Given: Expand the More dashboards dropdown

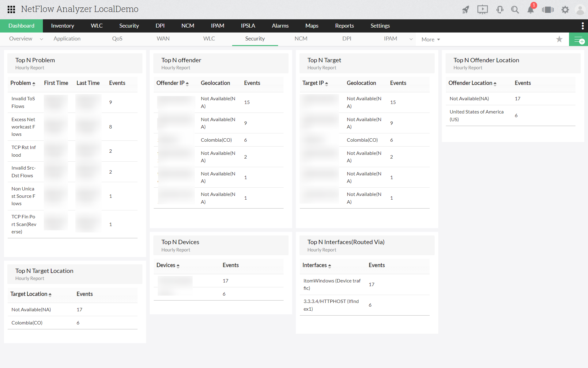Looking at the screenshot, I should pyautogui.click(x=431, y=40).
